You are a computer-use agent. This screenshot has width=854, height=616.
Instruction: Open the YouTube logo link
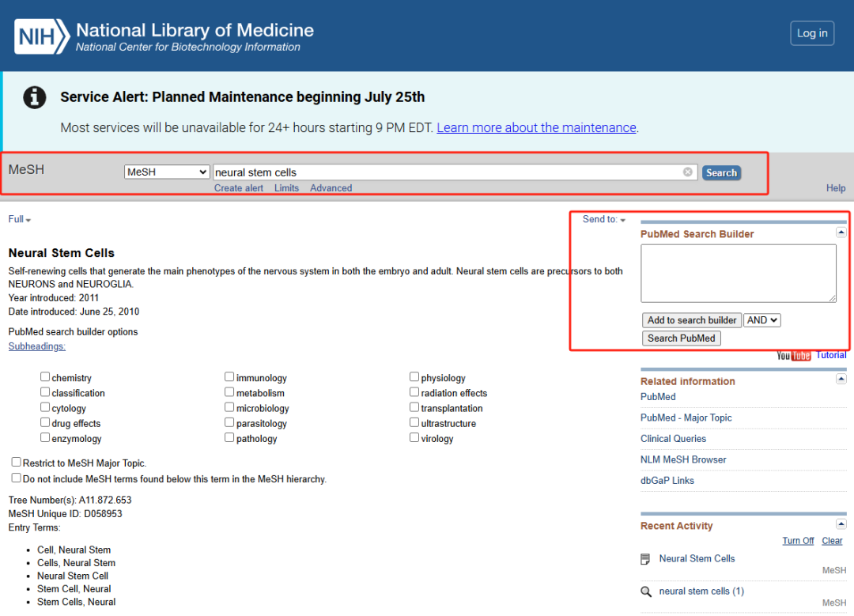point(794,356)
